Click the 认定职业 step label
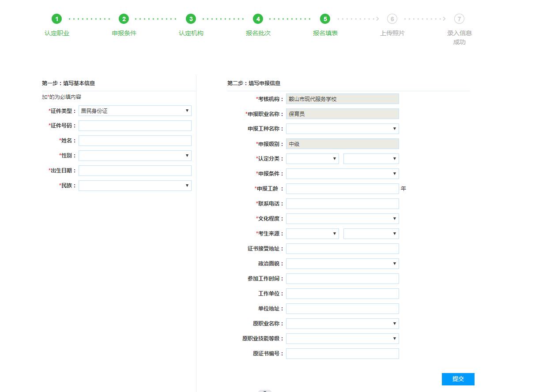554x392 pixels. (x=57, y=33)
